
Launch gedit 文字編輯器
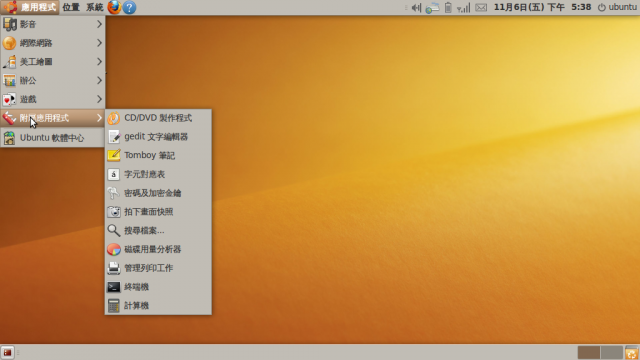158,137
